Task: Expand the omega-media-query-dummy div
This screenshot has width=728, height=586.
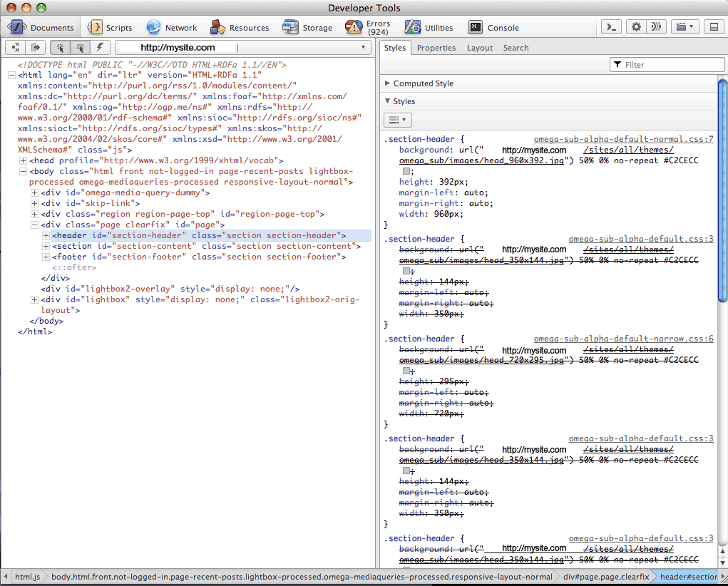Action: tap(34, 192)
